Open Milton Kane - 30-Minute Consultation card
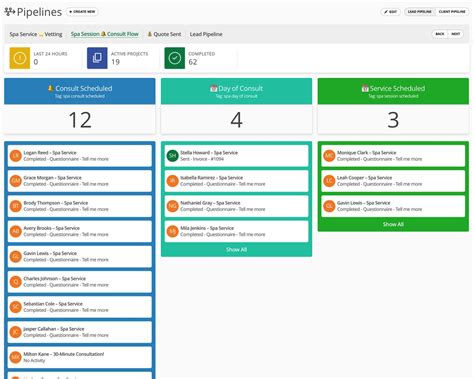The width and height of the screenshot is (474, 379). pos(80,357)
